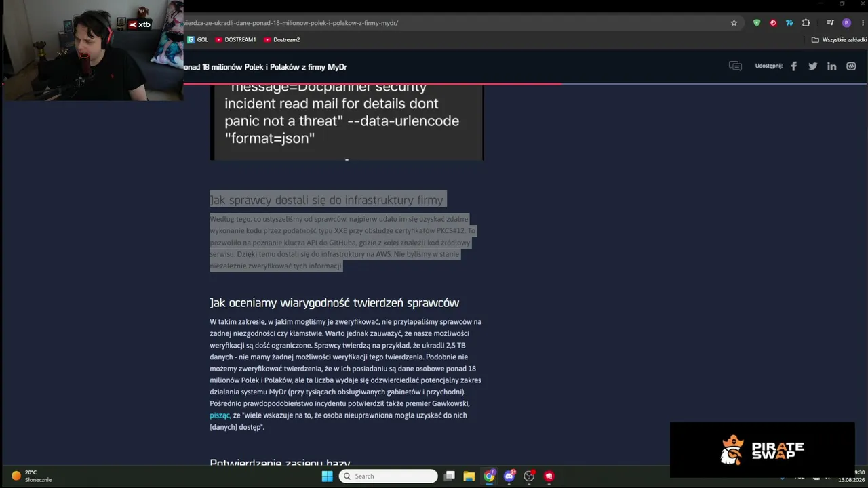868x488 pixels.
Task: Open the media controls icon in Chrome
Action: coord(830,23)
